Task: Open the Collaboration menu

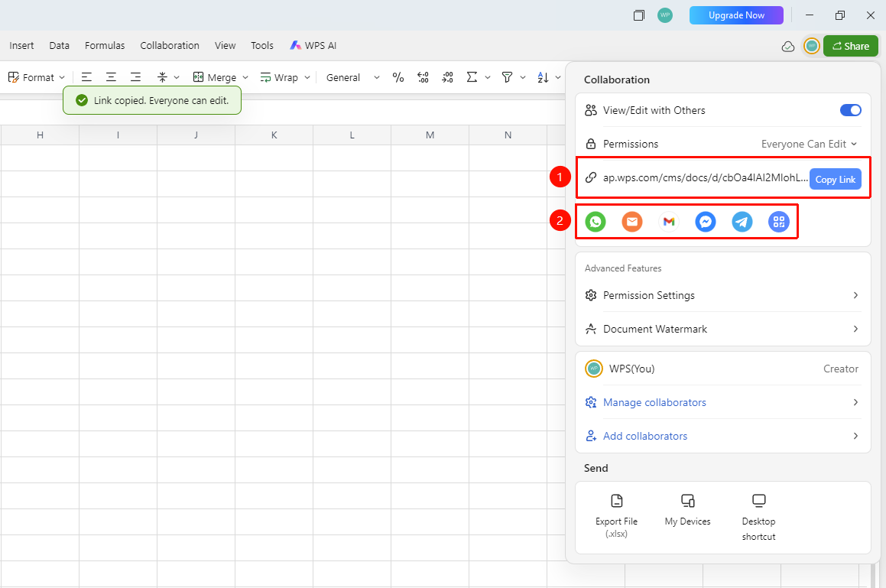Action: [170, 46]
